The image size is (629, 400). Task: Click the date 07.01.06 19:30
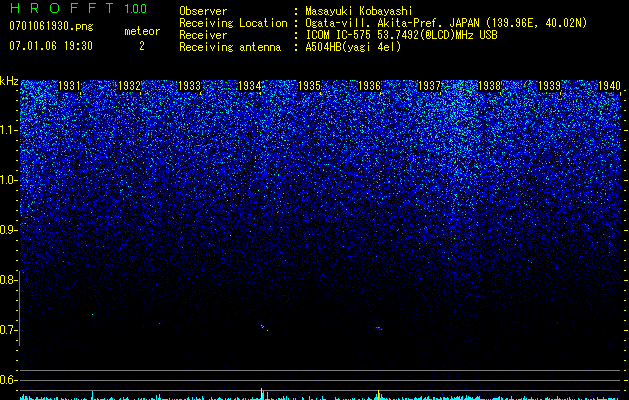tap(51, 46)
